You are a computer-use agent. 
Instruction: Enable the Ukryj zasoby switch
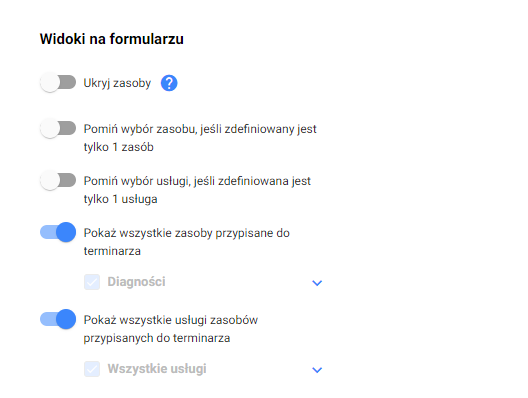pos(58,82)
